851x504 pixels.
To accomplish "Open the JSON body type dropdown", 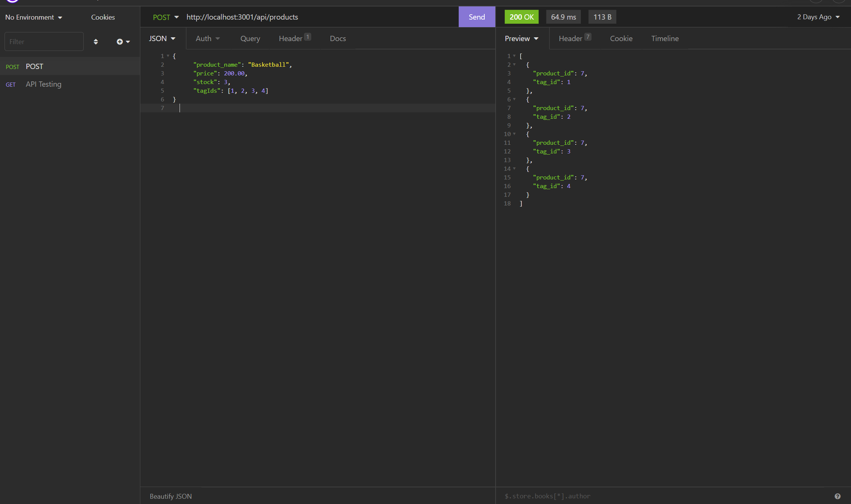I will (162, 38).
